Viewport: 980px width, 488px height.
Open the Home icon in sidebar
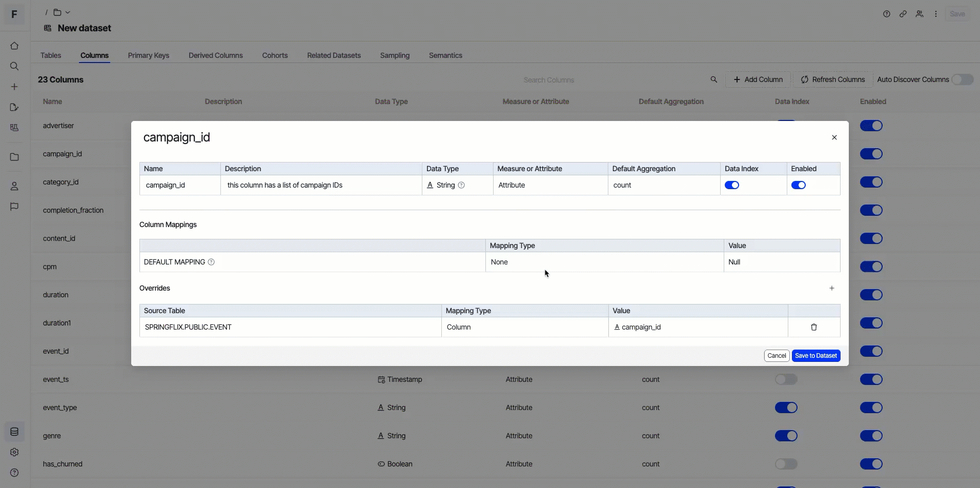coord(14,46)
